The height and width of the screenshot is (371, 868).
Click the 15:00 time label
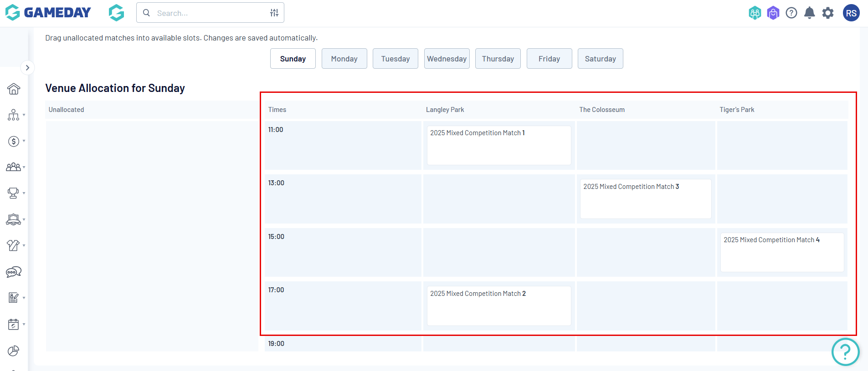pos(276,237)
